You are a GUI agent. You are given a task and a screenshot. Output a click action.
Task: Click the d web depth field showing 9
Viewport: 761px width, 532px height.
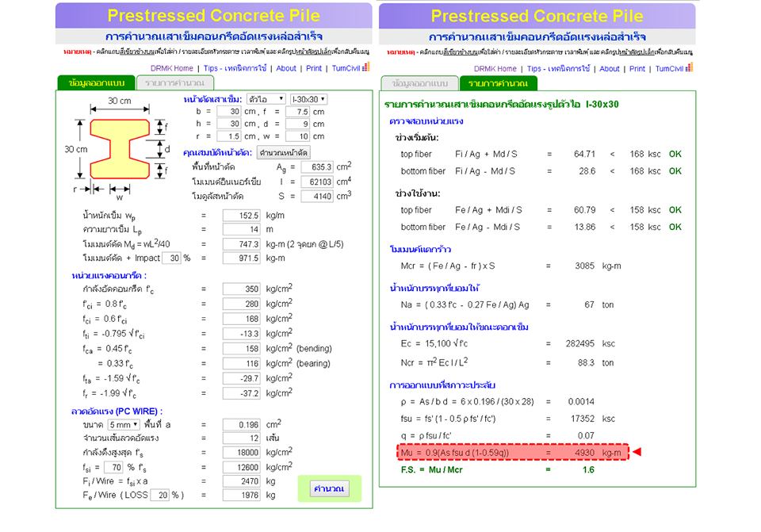click(x=297, y=124)
